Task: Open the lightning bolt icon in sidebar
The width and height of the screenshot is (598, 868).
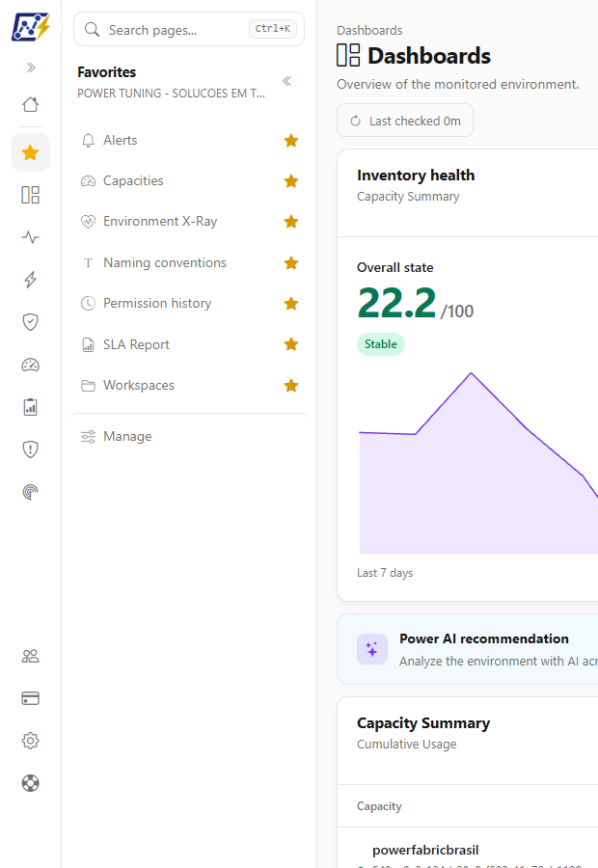Action: tap(31, 280)
